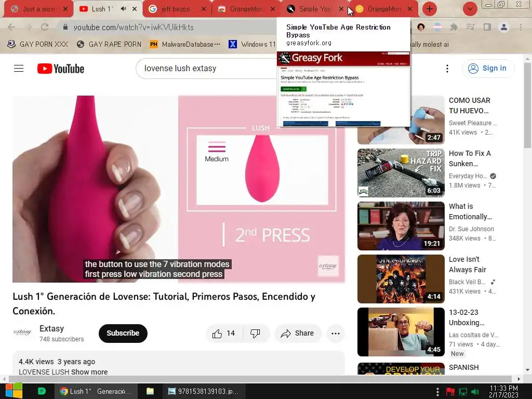Close the Lush YouTube tab
This screenshot has height=399, width=532.
(x=135, y=9)
